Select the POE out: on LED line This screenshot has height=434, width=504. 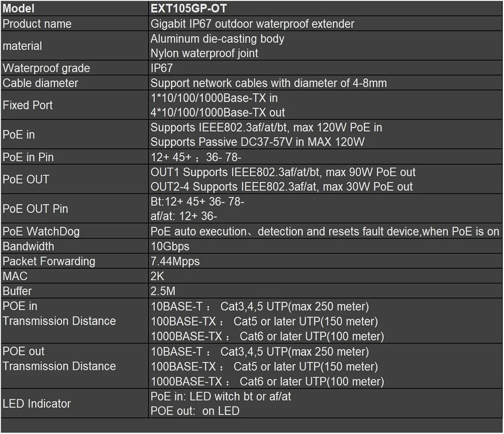[x=195, y=411]
